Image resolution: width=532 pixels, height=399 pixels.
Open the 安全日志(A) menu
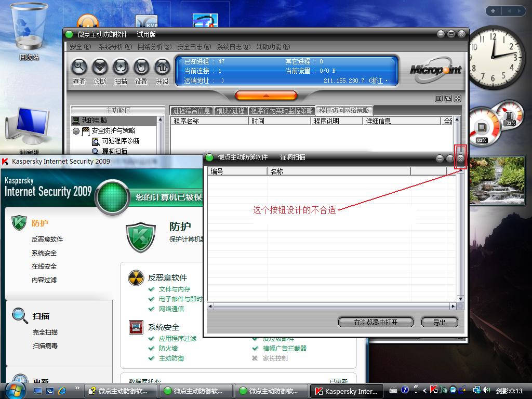tap(194, 47)
